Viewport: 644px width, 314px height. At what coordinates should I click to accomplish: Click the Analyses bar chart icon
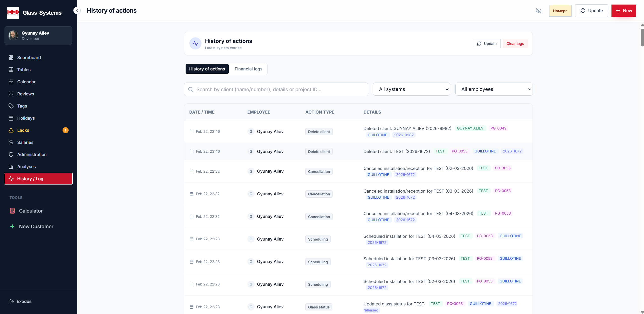(x=11, y=167)
